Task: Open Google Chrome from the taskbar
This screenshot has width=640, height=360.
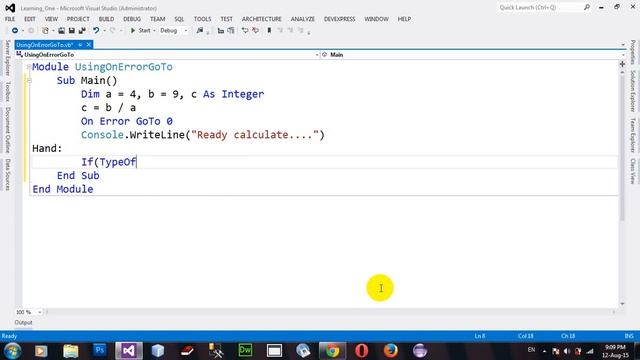Action: 332,351
